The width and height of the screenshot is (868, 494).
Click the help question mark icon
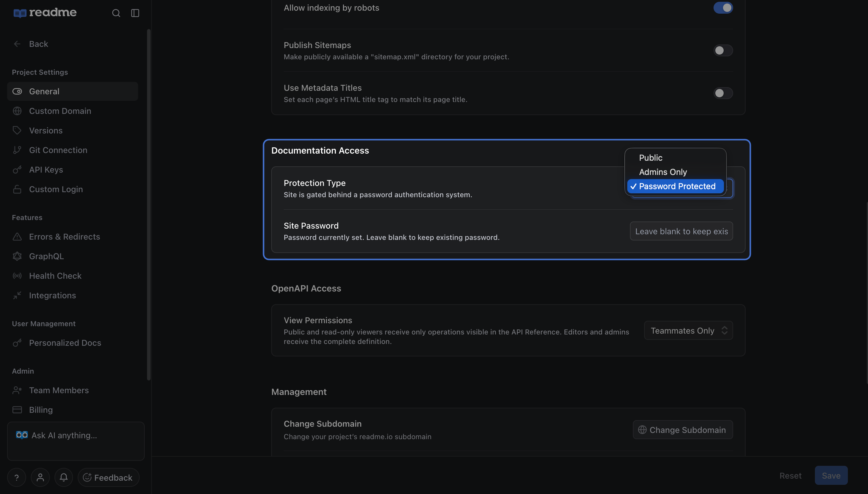click(x=17, y=477)
